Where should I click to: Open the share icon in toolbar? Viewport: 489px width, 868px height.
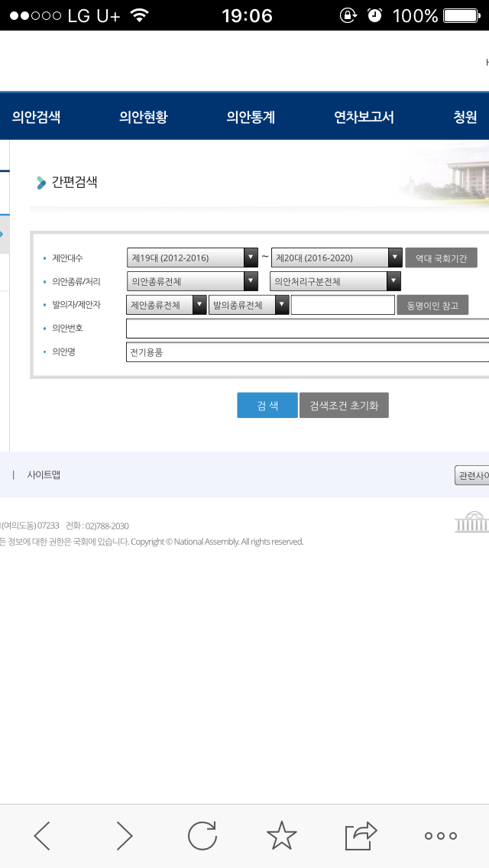pos(361,836)
